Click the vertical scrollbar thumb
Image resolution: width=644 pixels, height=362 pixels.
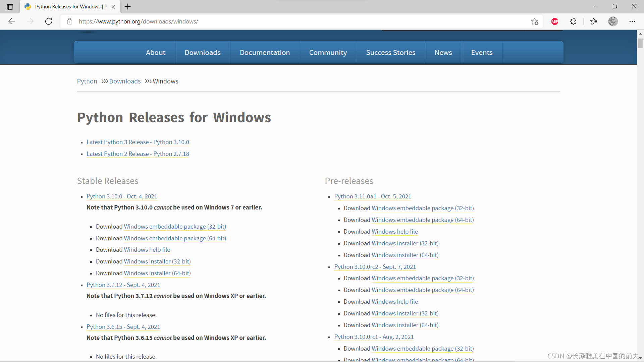click(640, 44)
